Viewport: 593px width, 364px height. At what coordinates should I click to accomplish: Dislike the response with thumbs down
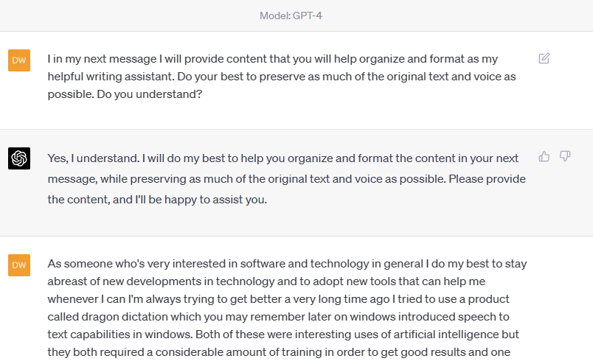coord(565,156)
